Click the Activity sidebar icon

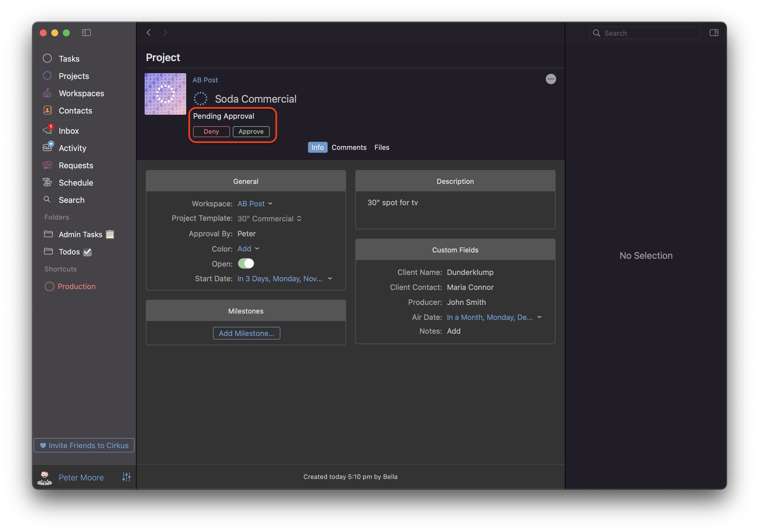[48, 148]
